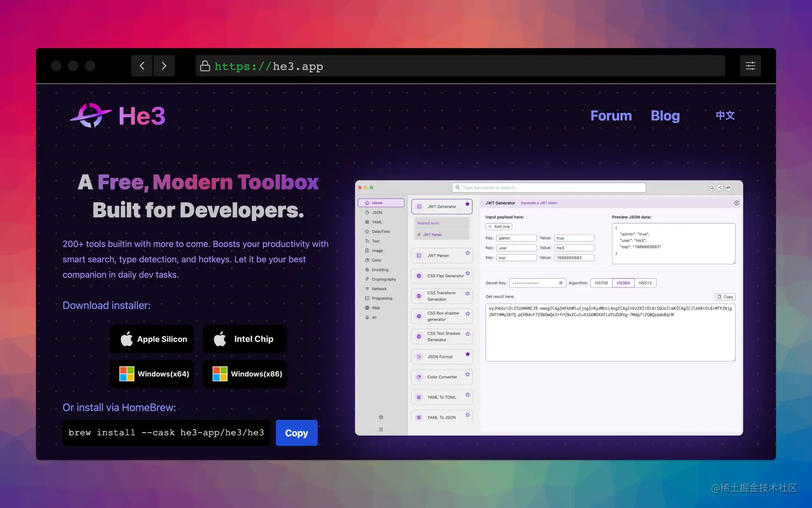Unfavorite the JSON Format star
This screenshot has width=812, height=508.
coord(467,354)
